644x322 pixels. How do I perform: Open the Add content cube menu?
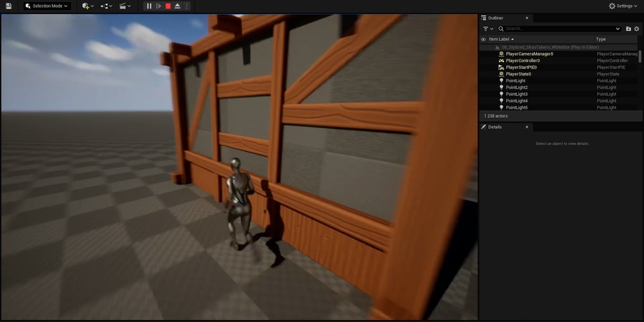88,6
